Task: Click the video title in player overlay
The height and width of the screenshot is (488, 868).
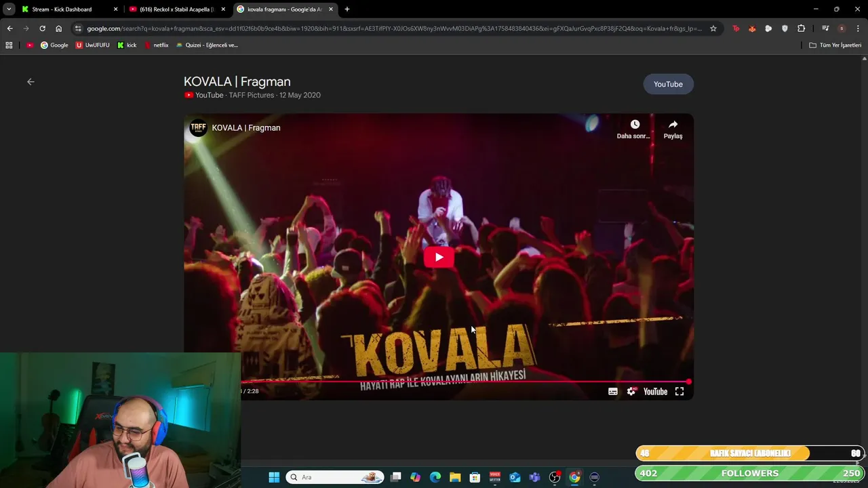Action: tap(246, 127)
